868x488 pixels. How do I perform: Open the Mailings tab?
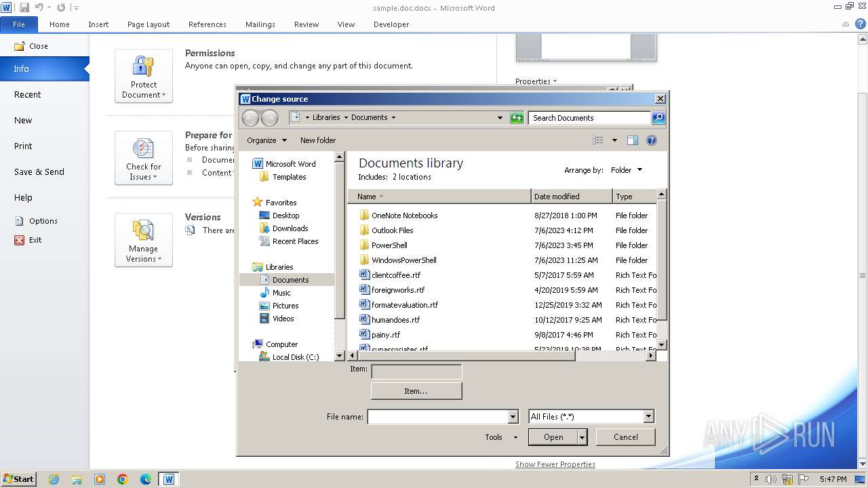[x=260, y=24]
